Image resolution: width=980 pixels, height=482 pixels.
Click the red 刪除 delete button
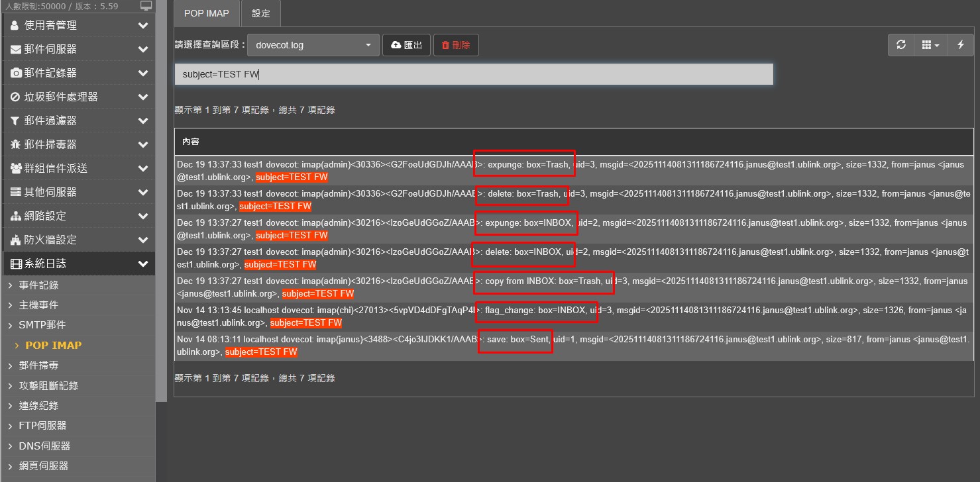[456, 45]
